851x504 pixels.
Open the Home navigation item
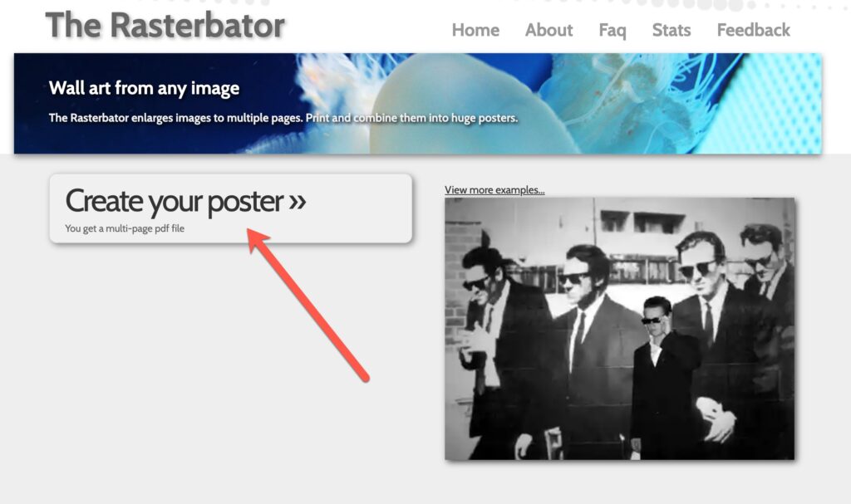[x=475, y=30]
